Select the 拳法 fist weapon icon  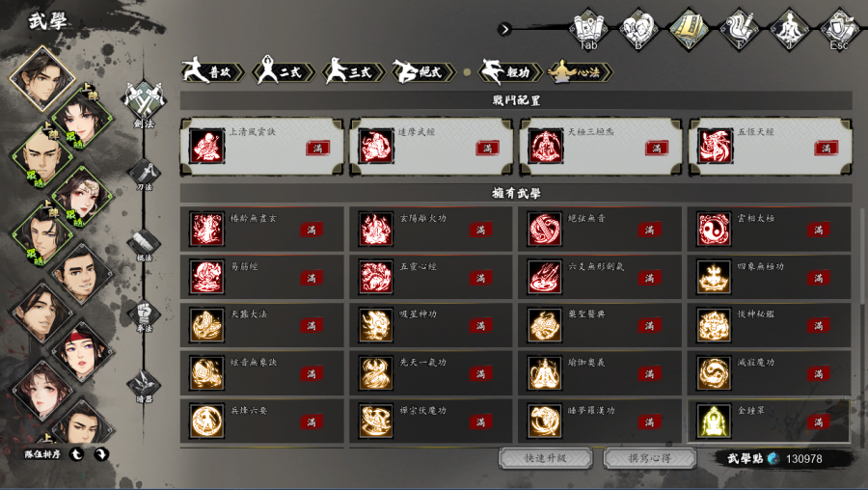pos(144,316)
